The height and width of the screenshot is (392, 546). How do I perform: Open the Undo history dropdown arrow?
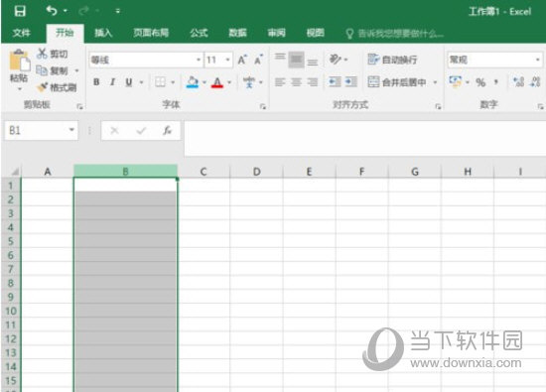click(x=66, y=11)
